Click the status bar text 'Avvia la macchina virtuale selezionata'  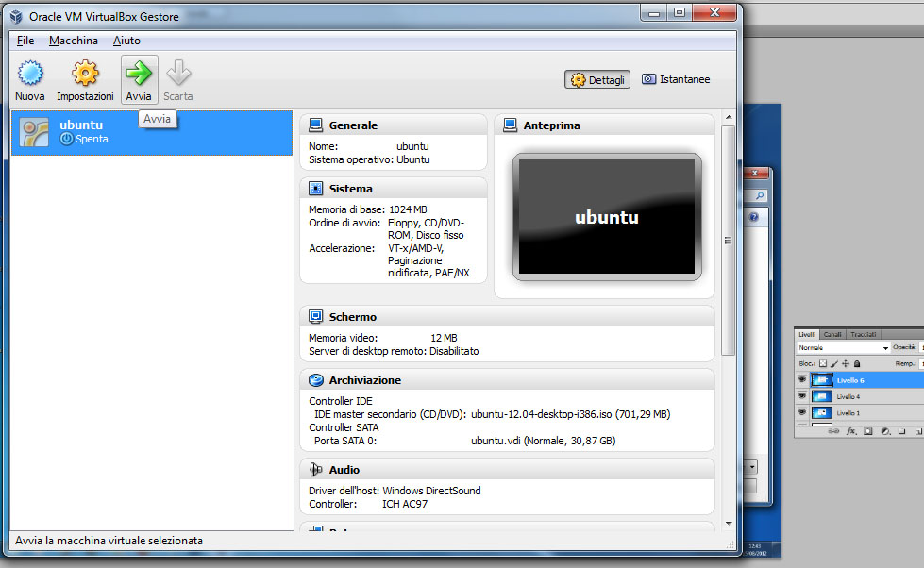click(109, 541)
